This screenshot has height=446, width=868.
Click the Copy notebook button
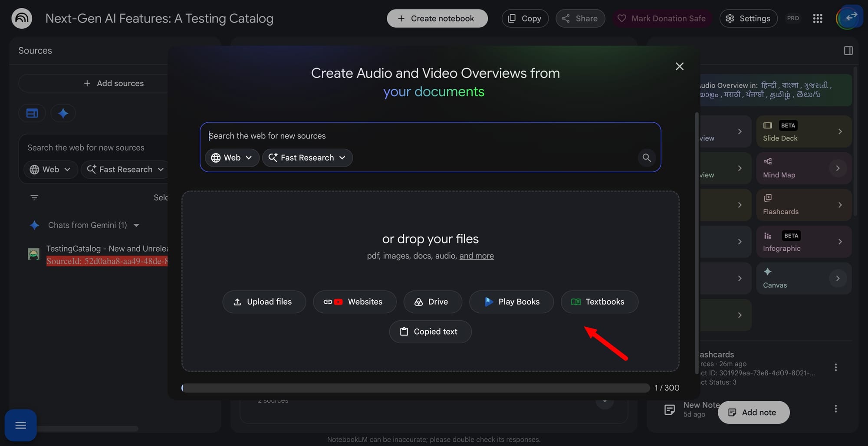525,18
